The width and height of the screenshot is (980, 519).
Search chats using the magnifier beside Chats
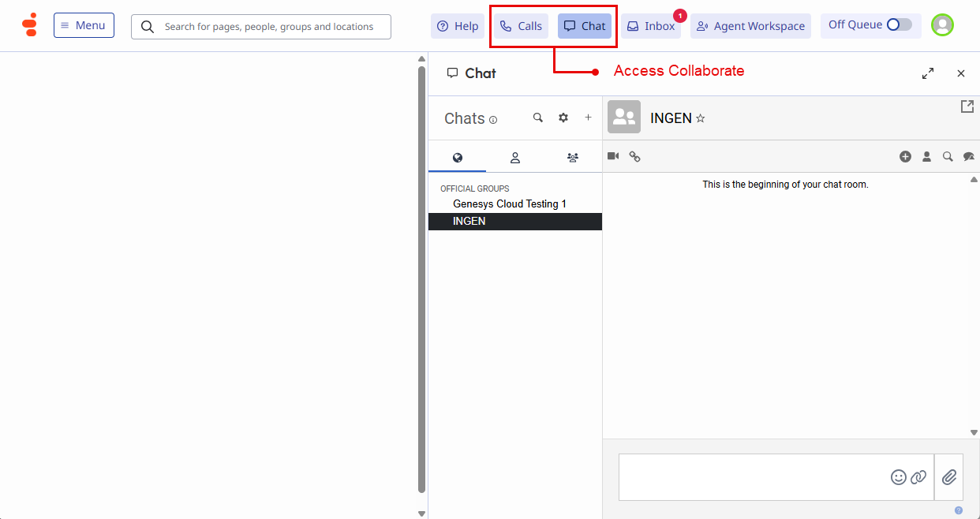(538, 118)
